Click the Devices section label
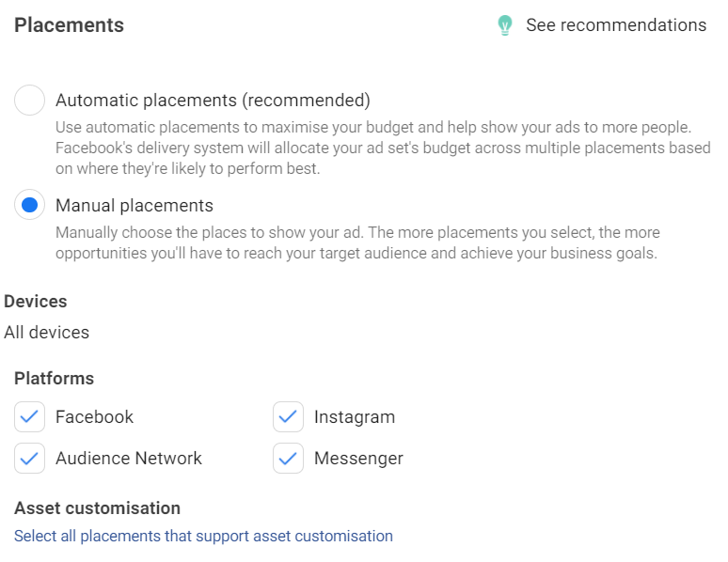The image size is (728, 562). point(36,302)
